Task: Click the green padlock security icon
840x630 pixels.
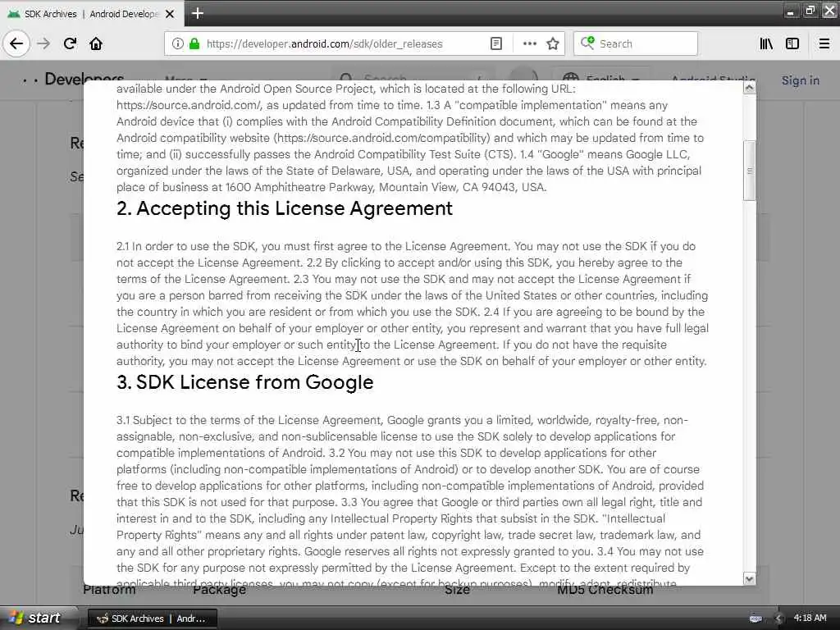Action: (194, 43)
